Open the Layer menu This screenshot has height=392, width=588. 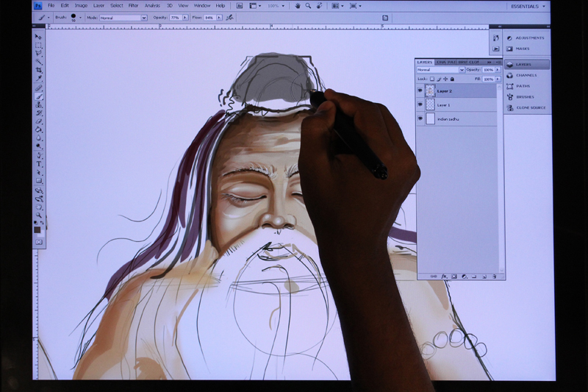pos(98,6)
